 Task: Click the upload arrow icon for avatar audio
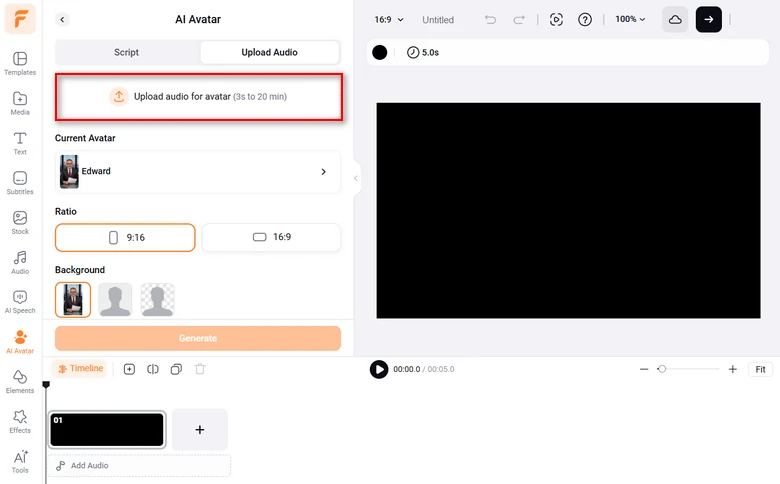(x=119, y=97)
